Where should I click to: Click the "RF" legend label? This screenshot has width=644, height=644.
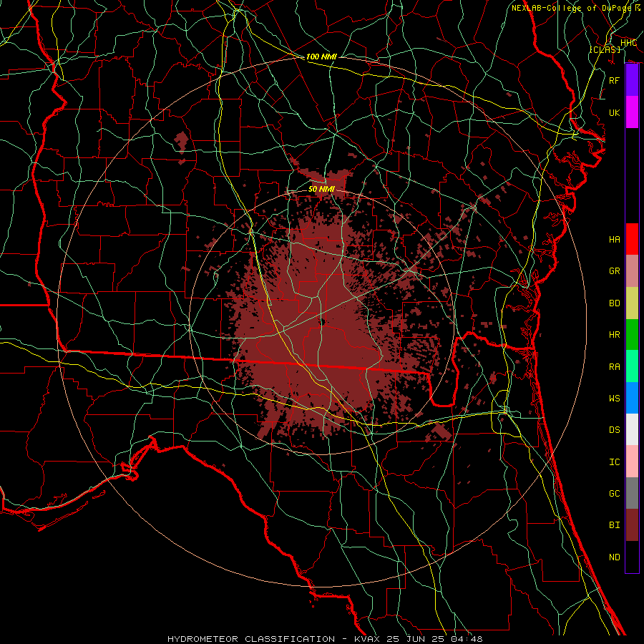click(615, 80)
